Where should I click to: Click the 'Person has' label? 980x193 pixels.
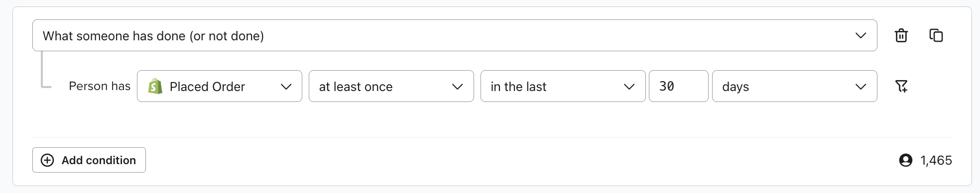pyautogui.click(x=100, y=86)
